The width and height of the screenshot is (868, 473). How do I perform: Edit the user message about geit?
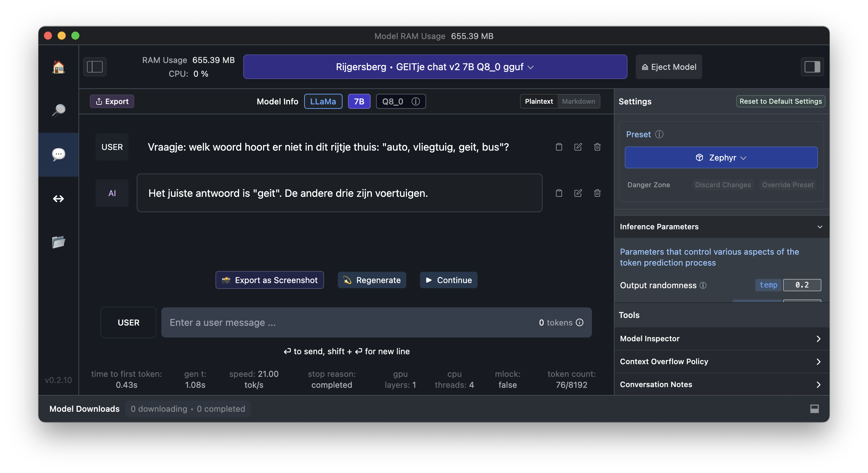(x=578, y=147)
